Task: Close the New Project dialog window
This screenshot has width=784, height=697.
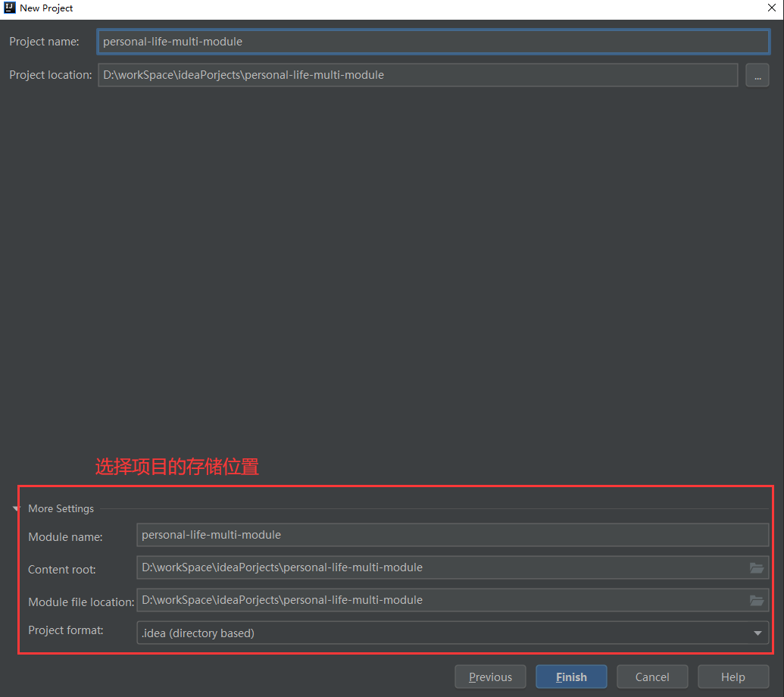Action: pyautogui.click(x=771, y=8)
